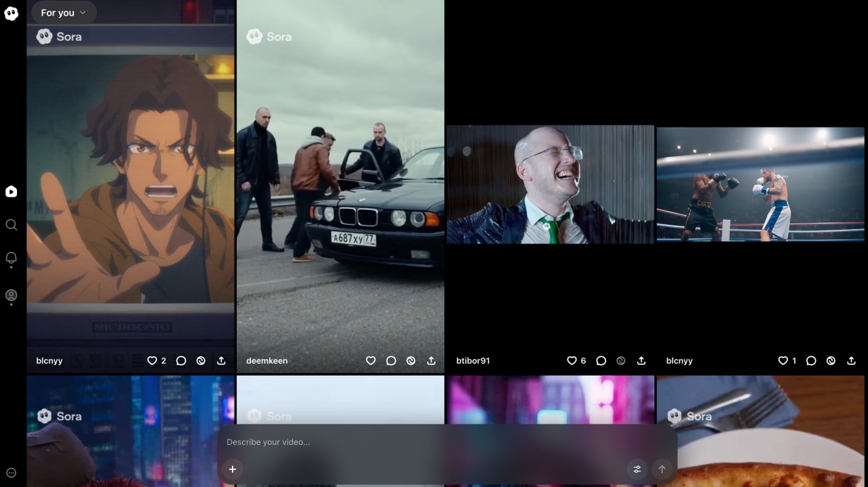Image resolution: width=868 pixels, height=487 pixels.
Task: Open the video feed icon in the sidebar
Action: (11, 192)
